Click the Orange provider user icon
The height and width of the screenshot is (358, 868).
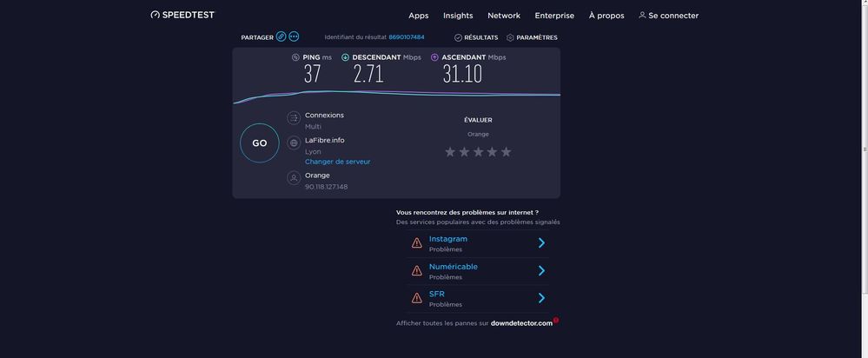(294, 177)
